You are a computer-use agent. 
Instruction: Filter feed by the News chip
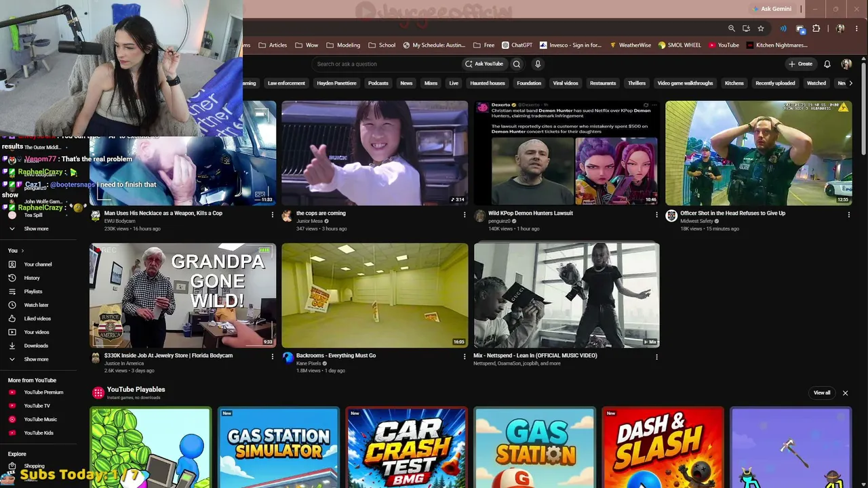(x=406, y=83)
